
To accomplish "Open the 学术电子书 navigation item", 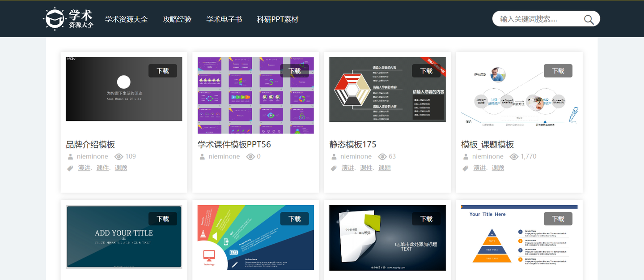I will click(x=224, y=19).
